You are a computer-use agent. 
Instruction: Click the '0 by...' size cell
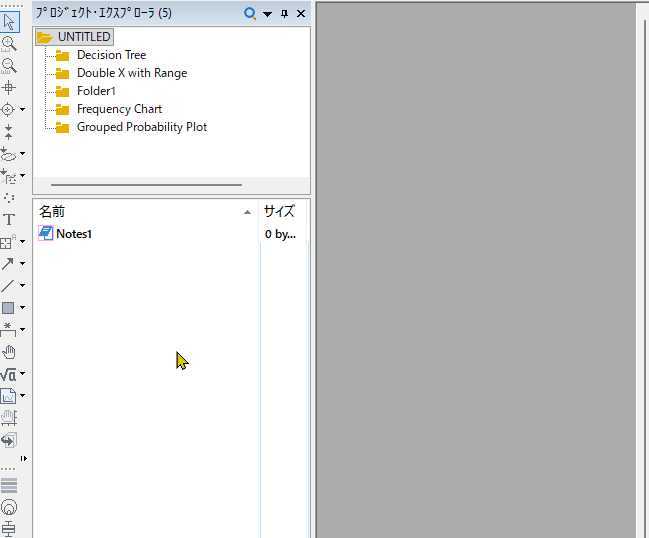[x=280, y=234]
